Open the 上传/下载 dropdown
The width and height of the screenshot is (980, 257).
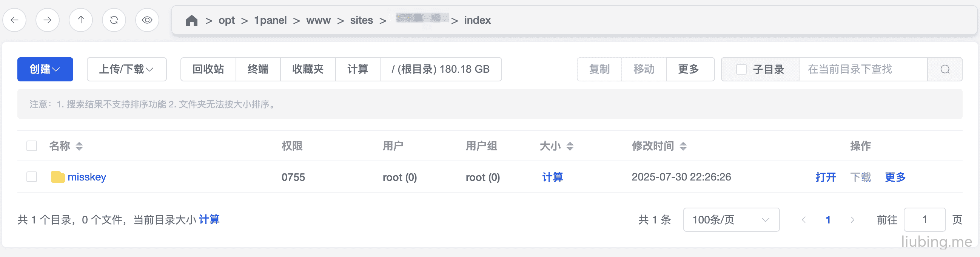[x=127, y=69]
